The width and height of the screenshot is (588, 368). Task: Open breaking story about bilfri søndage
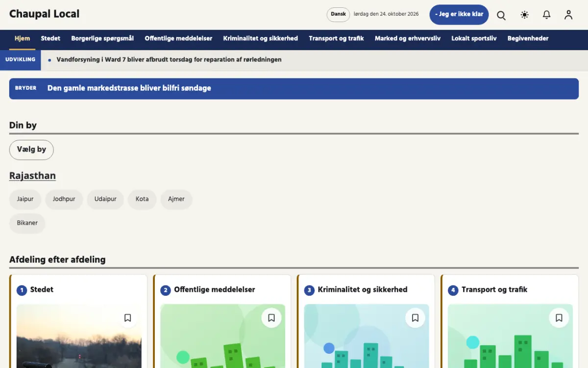tap(129, 88)
